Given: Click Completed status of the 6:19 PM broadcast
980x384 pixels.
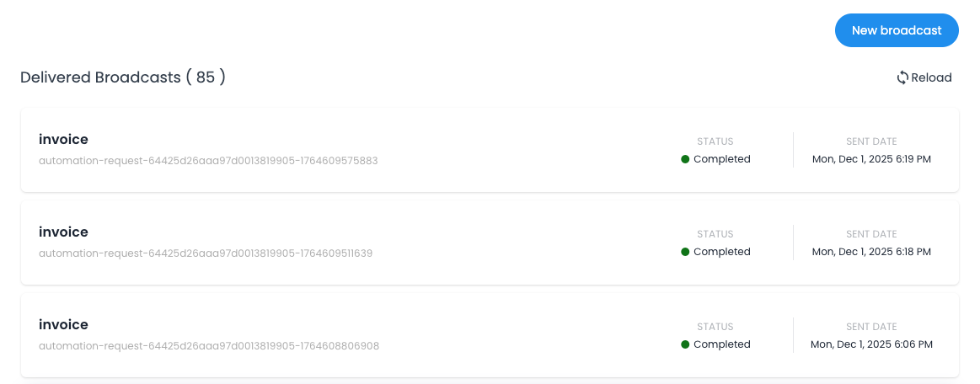Looking at the screenshot, I should 721,159.
